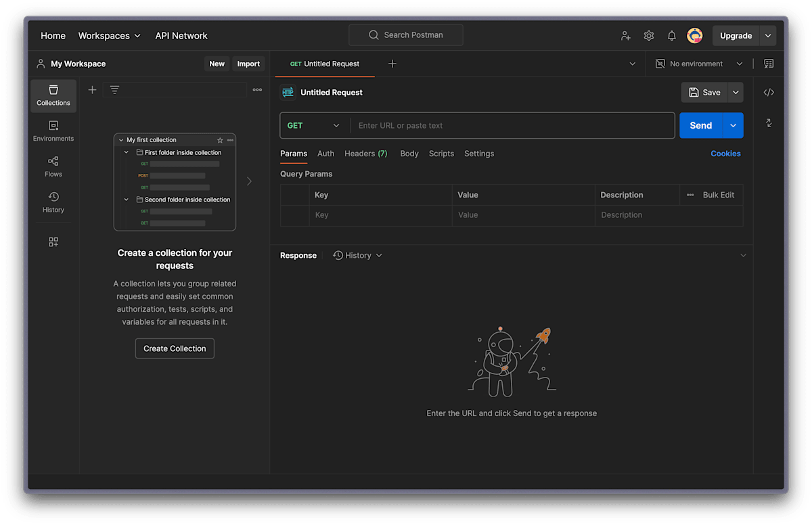
Task: Switch to the Scripts tab
Action: tap(441, 154)
